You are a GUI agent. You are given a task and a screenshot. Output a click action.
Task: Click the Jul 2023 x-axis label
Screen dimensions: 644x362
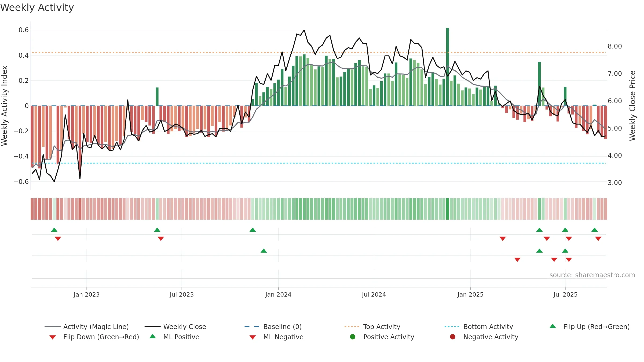(182, 294)
